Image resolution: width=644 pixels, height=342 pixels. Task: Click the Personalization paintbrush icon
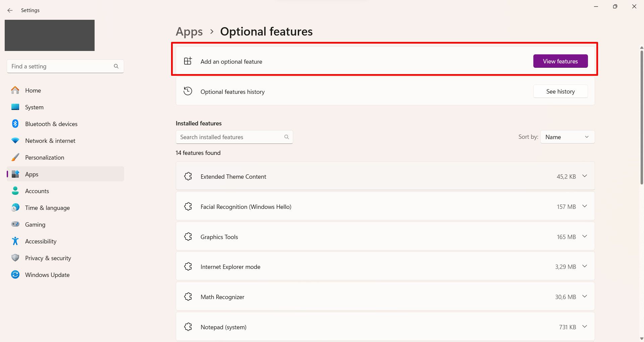pyautogui.click(x=15, y=157)
